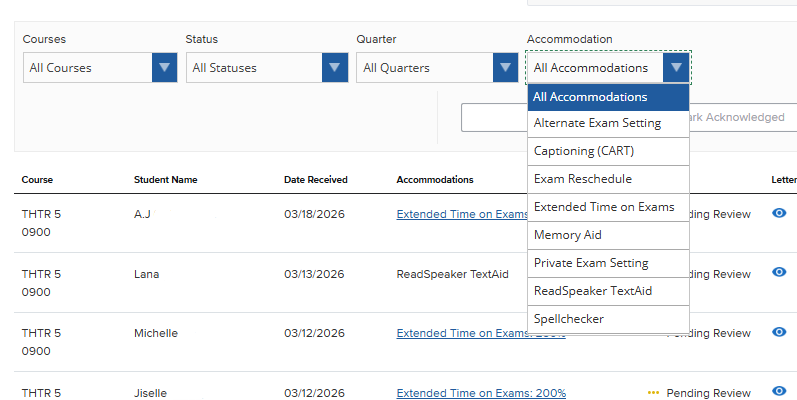
Task: Sort by the Student Name column header
Action: coord(166,179)
